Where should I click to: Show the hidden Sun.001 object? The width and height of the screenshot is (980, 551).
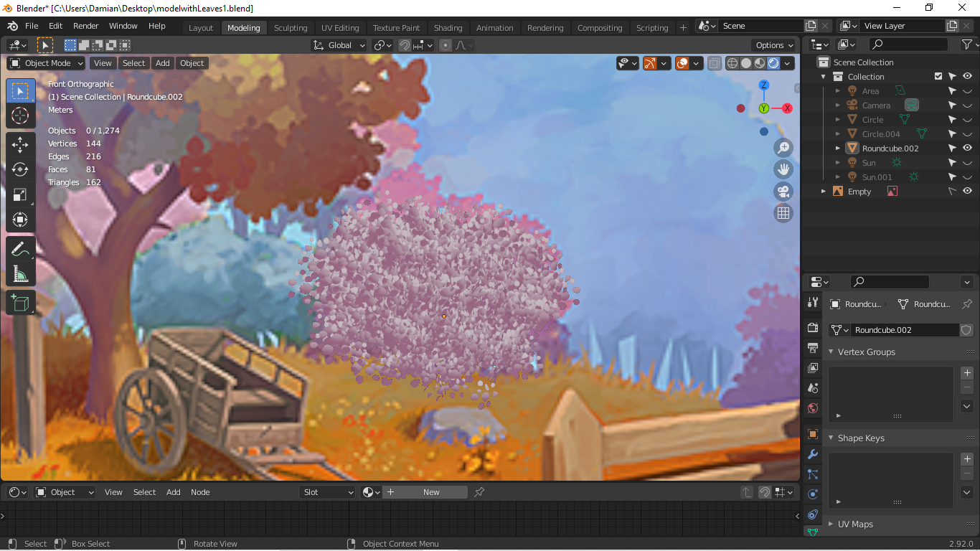coord(967,177)
